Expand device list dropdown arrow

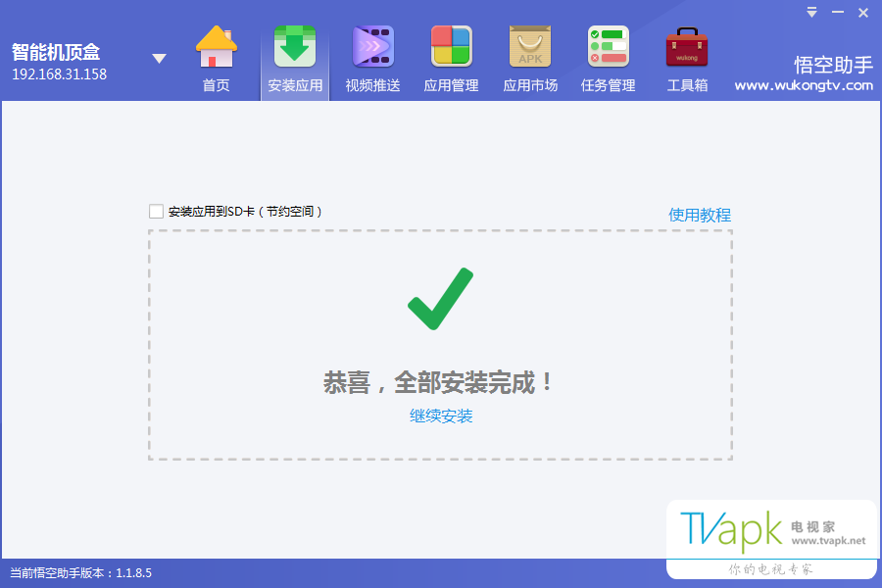coord(159,59)
